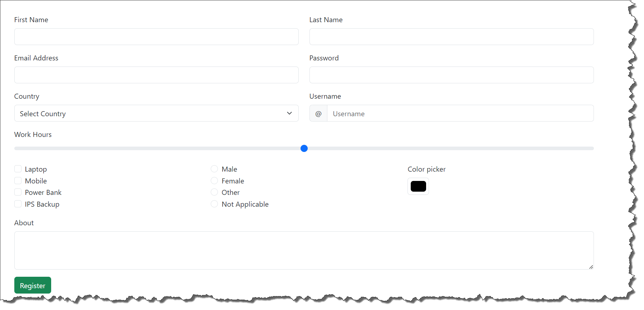This screenshot has width=644, height=310.
Task: Open the Select Country dropdown
Action: pyautogui.click(x=156, y=113)
